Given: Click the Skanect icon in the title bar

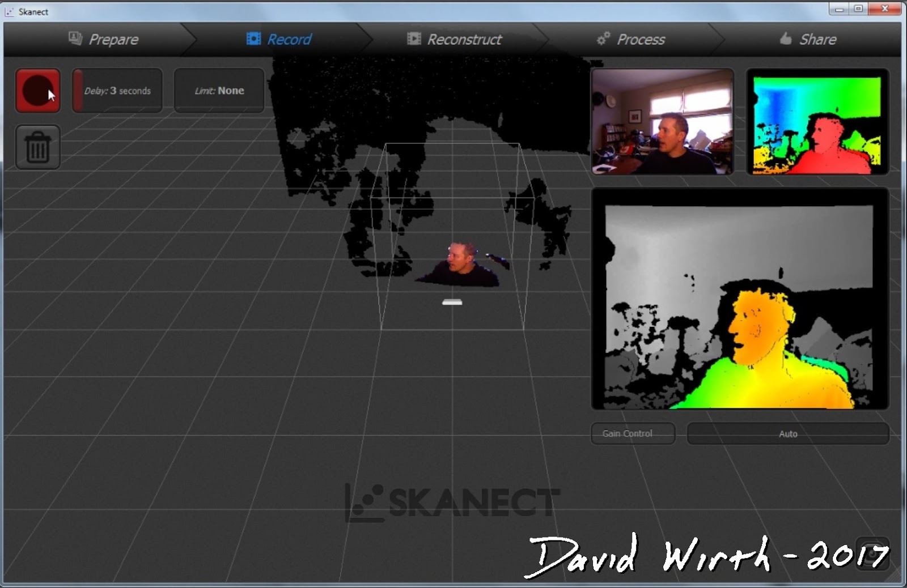Looking at the screenshot, I should [x=9, y=11].
